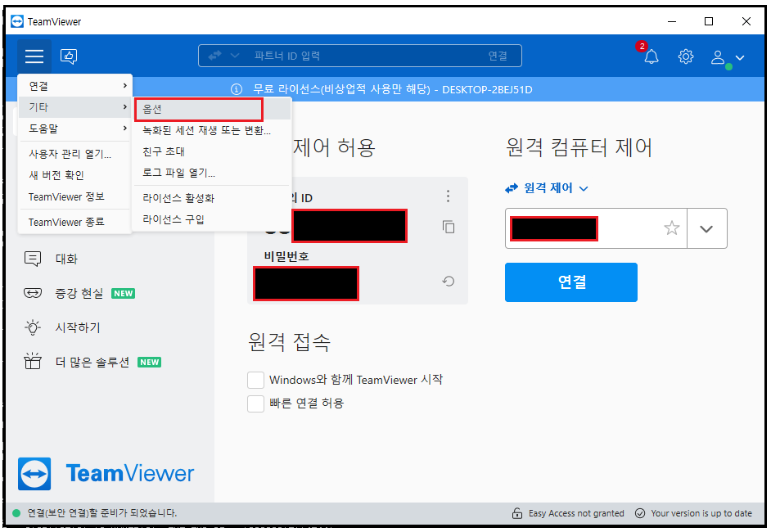Click the 대화 chat icon in sidebar
This screenshot has width=771, height=532.
(33, 259)
